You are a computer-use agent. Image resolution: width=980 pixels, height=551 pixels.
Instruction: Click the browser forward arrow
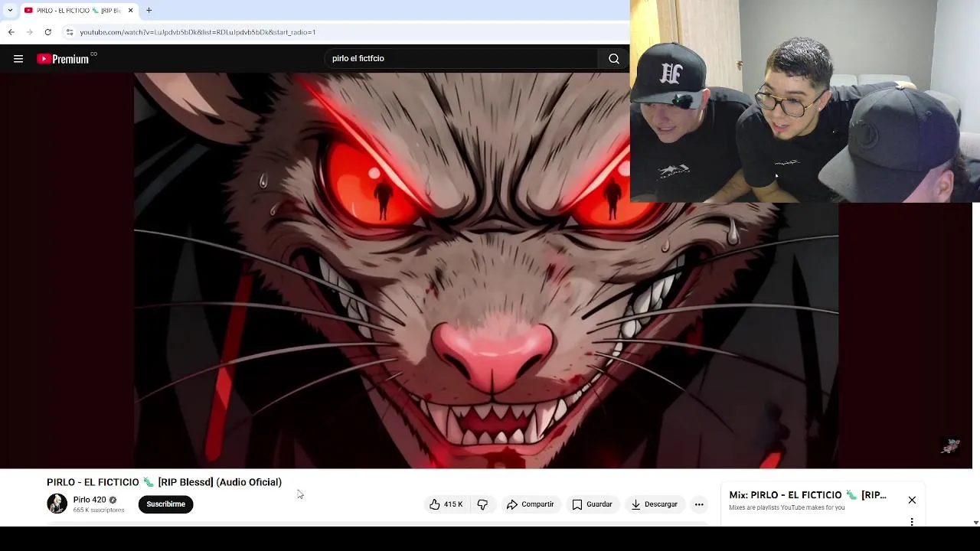click(x=29, y=32)
